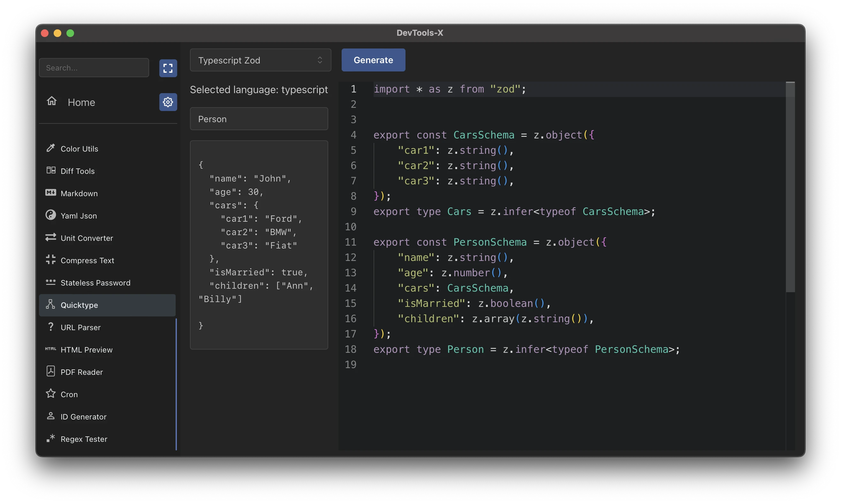Viewport: 841px width, 504px height.
Task: Focus the Search input field
Action: [x=94, y=68]
